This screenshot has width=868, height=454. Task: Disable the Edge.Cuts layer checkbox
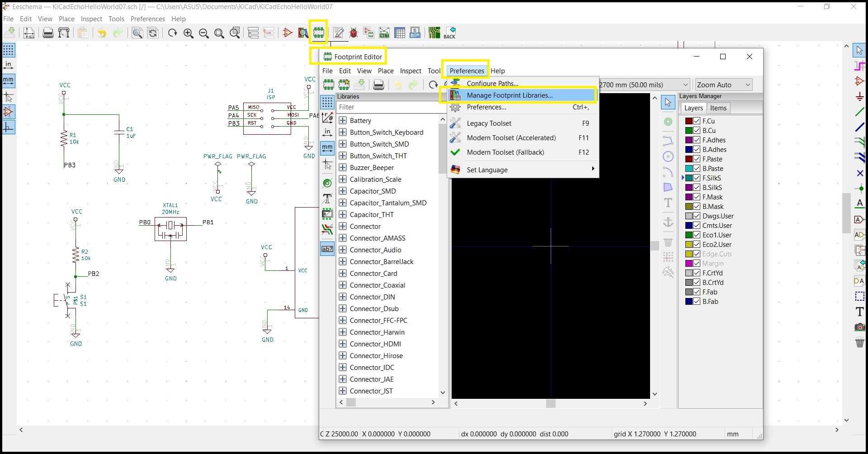pyautogui.click(x=697, y=254)
